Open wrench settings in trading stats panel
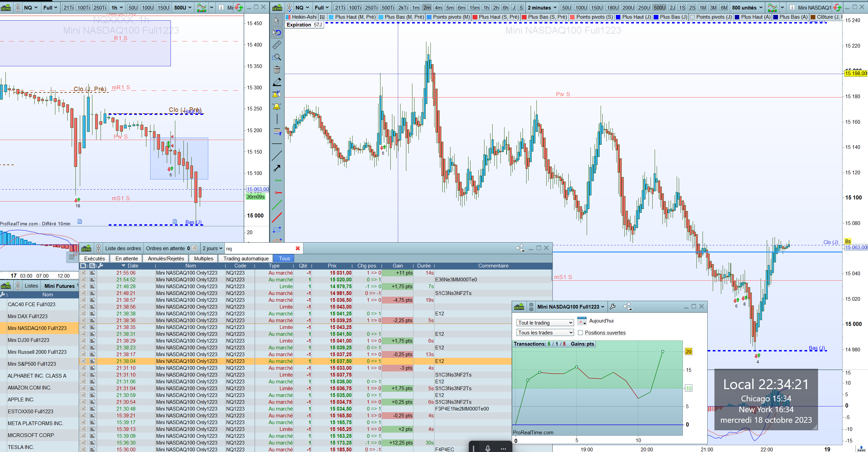Image resolution: width=868 pixels, height=452 pixels. point(613,307)
